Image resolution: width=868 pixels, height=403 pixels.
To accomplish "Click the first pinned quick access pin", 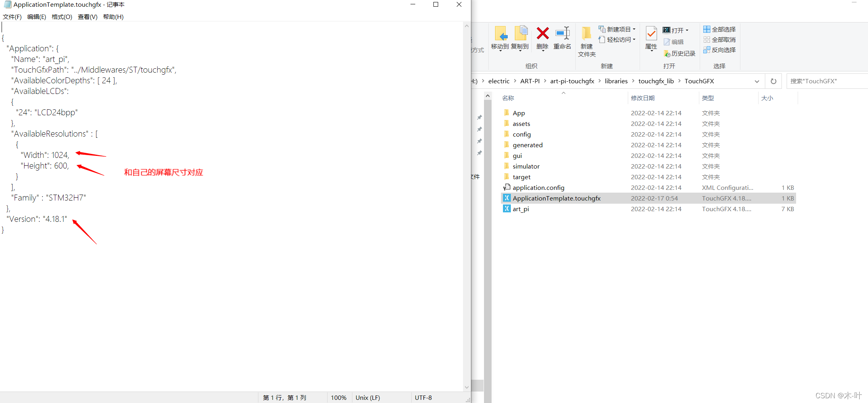I will coord(479,117).
